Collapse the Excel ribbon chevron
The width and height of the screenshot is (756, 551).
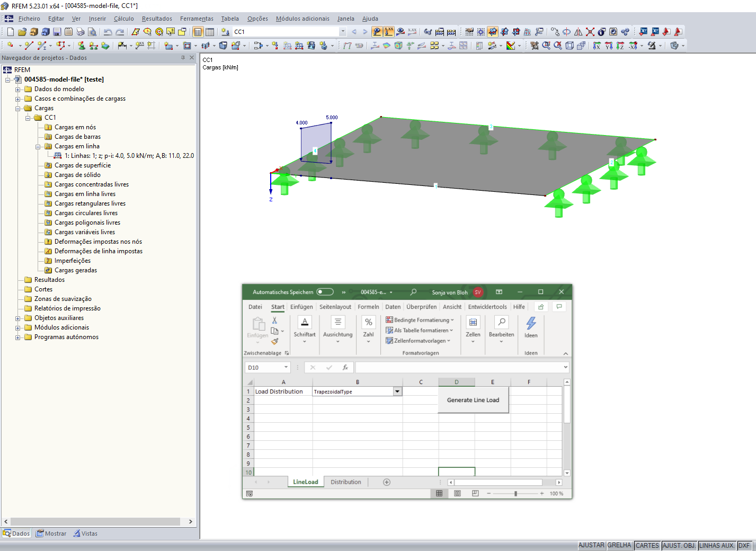[x=565, y=353]
